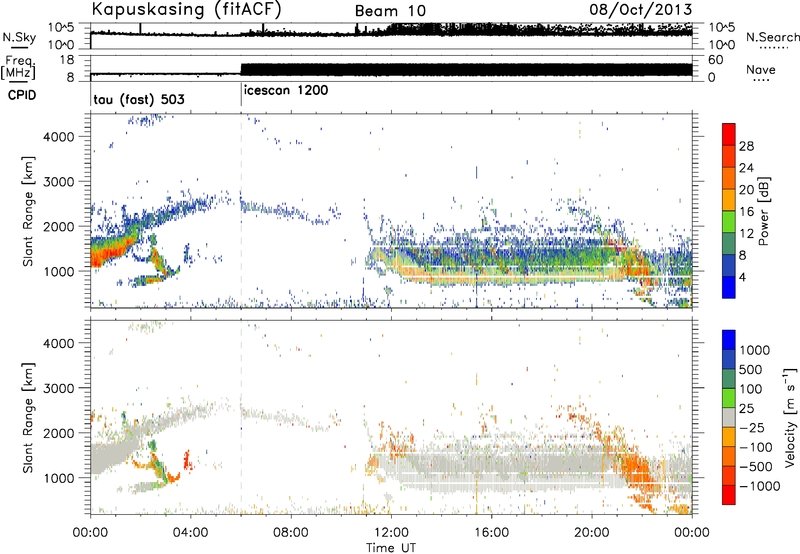Click the blue top of Velocity color bar
The image size is (800, 554).
[x=729, y=340]
